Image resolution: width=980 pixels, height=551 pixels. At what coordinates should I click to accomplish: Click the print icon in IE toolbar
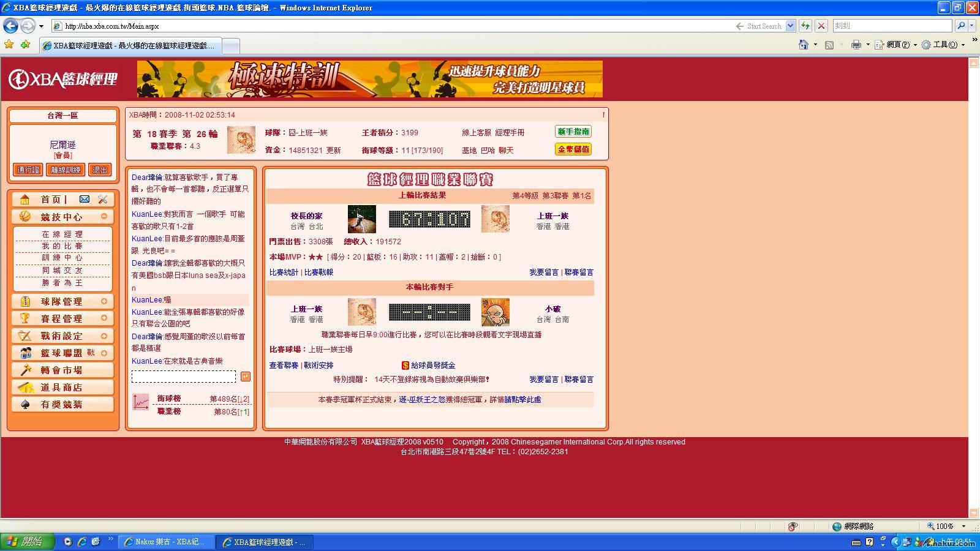[856, 45]
